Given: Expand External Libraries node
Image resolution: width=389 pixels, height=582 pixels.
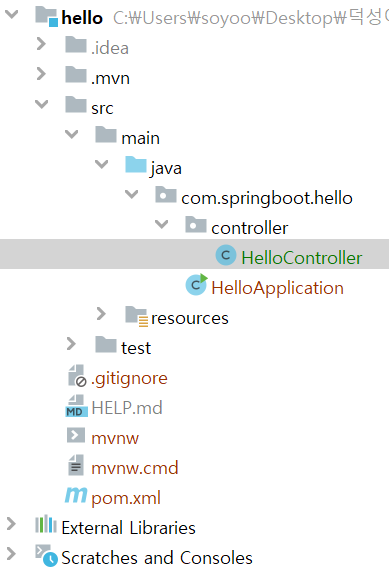Looking at the screenshot, I should pos(12,524).
